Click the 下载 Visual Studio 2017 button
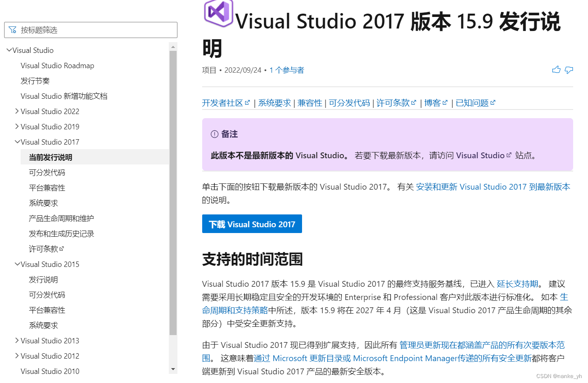 [x=252, y=224]
